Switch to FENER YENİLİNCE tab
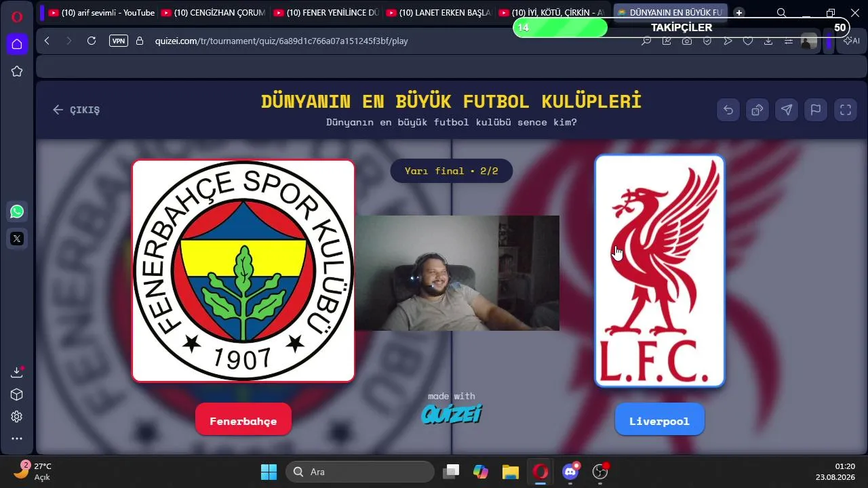Image resolution: width=868 pixels, height=488 pixels. click(x=326, y=13)
